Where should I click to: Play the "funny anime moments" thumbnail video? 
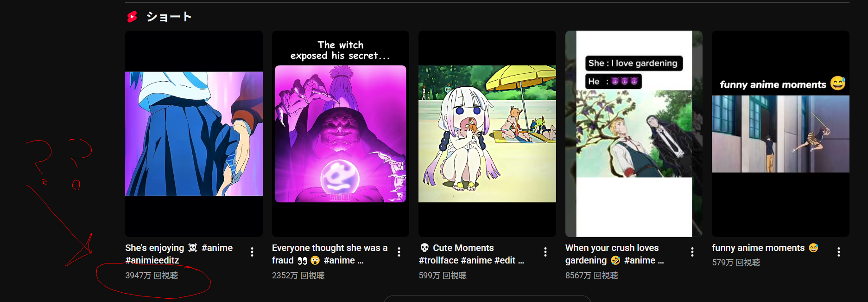780,134
